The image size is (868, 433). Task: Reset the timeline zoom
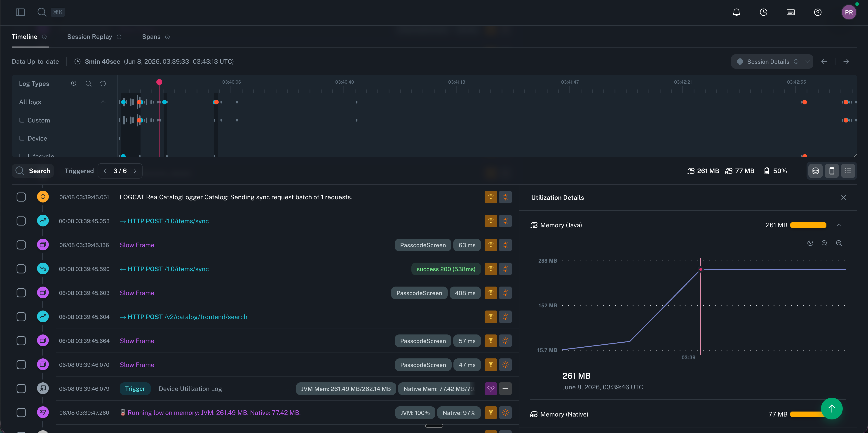(103, 84)
